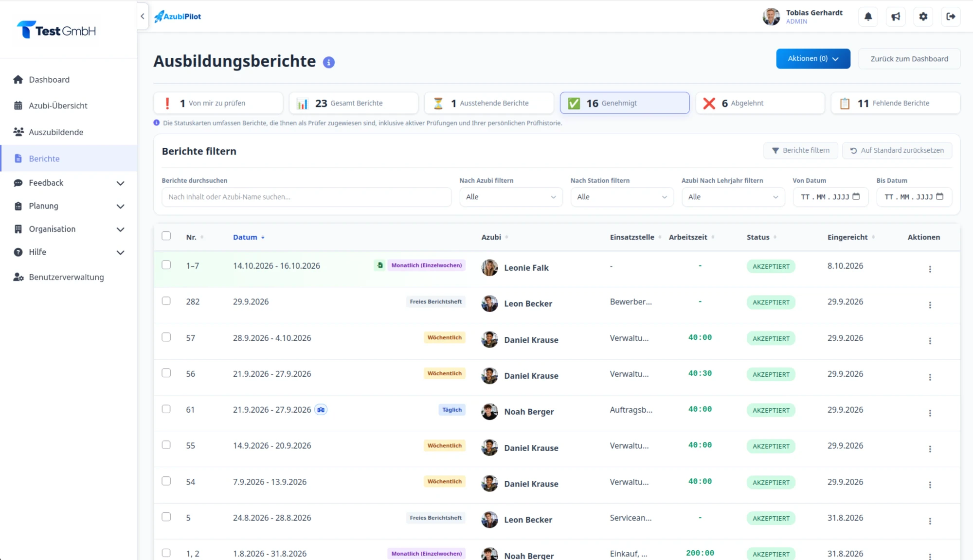Open the Aktionen (0) dropdown
The width and height of the screenshot is (973, 560).
pyautogui.click(x=813, y=58)
